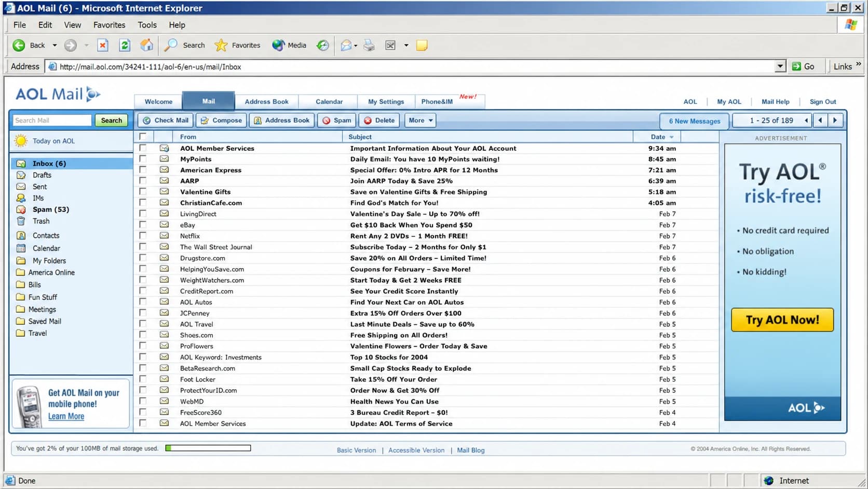Check the AARP message checkbox
The height and width of the screenshot is (489, 868).
tap(143, 181)
